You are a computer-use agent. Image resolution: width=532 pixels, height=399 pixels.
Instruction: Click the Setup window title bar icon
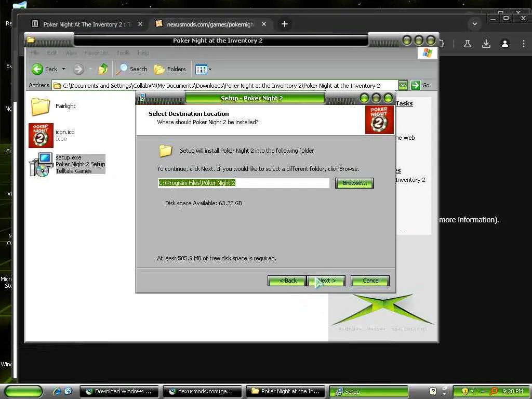point(141,98)
